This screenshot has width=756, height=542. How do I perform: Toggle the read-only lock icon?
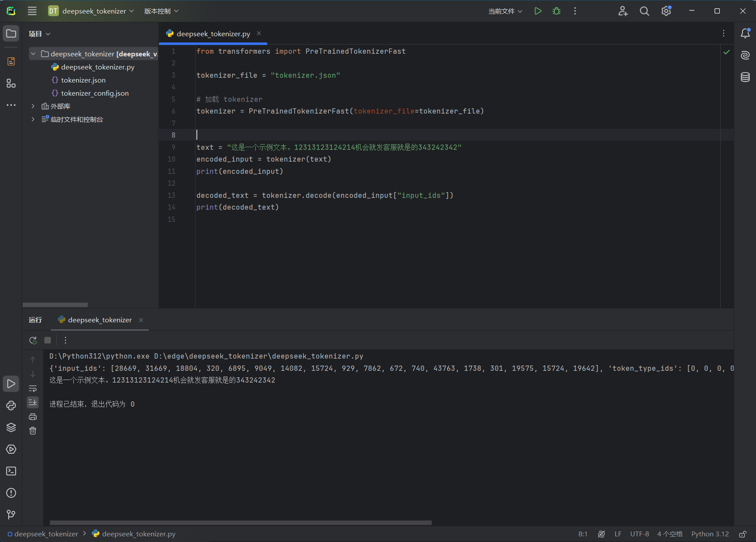[x=742, y=534]
